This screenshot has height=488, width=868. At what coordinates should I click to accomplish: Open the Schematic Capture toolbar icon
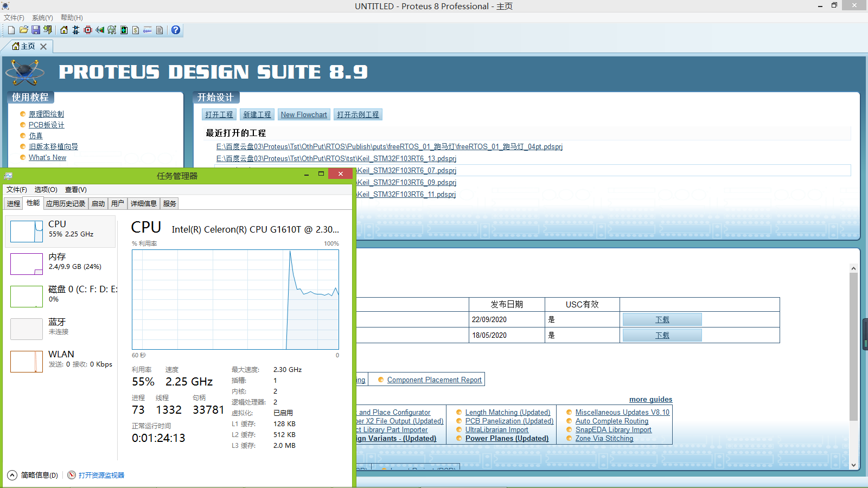point(76,30)
